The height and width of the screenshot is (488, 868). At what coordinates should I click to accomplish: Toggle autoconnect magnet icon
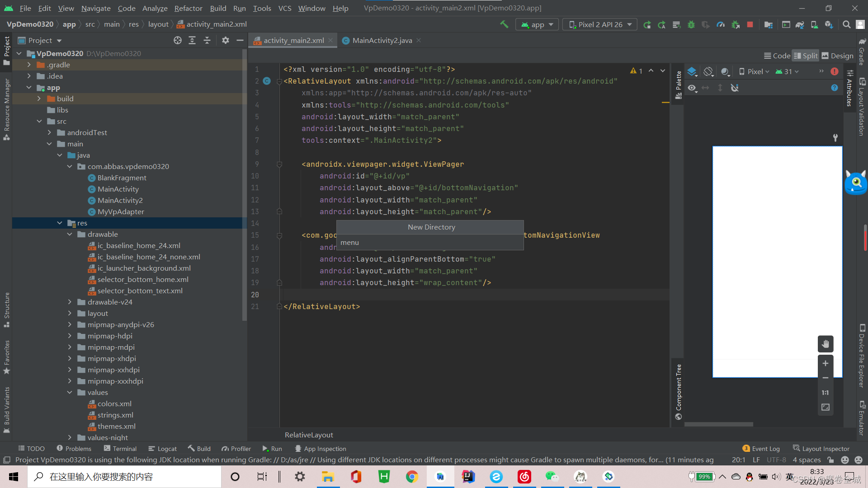[735, 88]
